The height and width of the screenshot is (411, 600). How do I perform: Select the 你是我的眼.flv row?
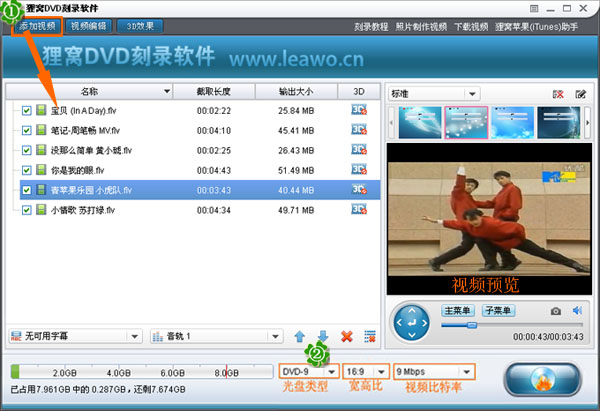tap(200, 170)
